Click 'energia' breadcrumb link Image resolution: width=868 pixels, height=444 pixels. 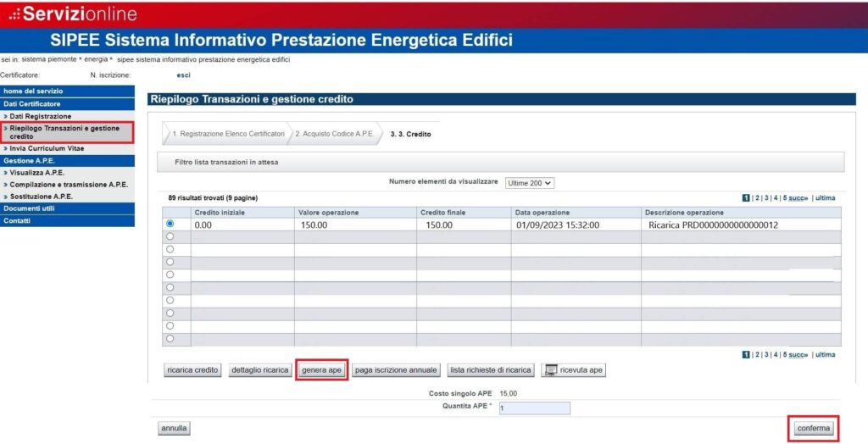[x=95, y=60]
